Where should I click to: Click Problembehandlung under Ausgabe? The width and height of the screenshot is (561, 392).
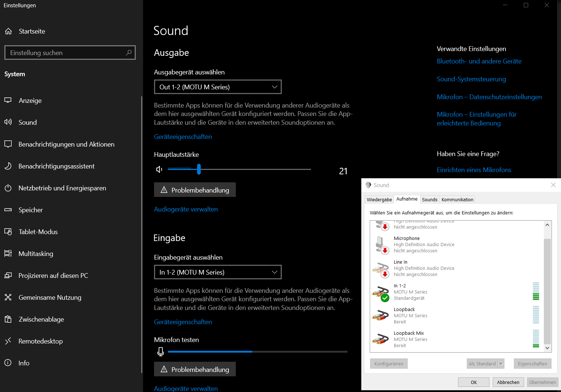[195, 190]
